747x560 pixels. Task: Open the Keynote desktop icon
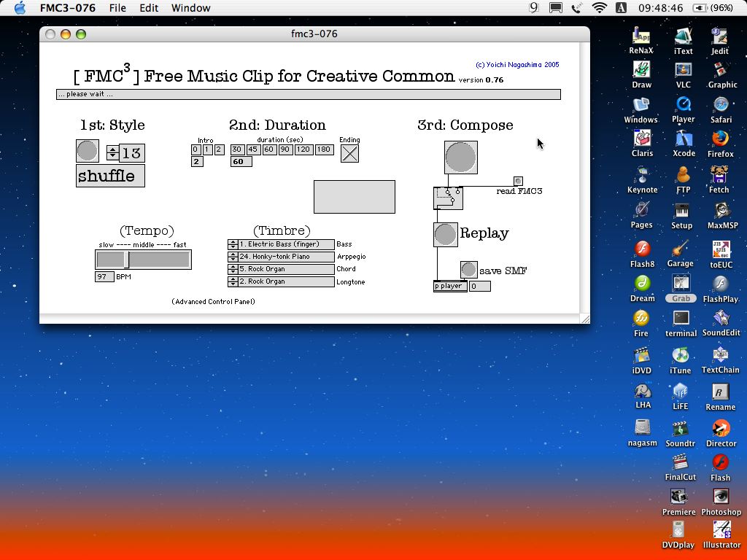coord(642,180)
